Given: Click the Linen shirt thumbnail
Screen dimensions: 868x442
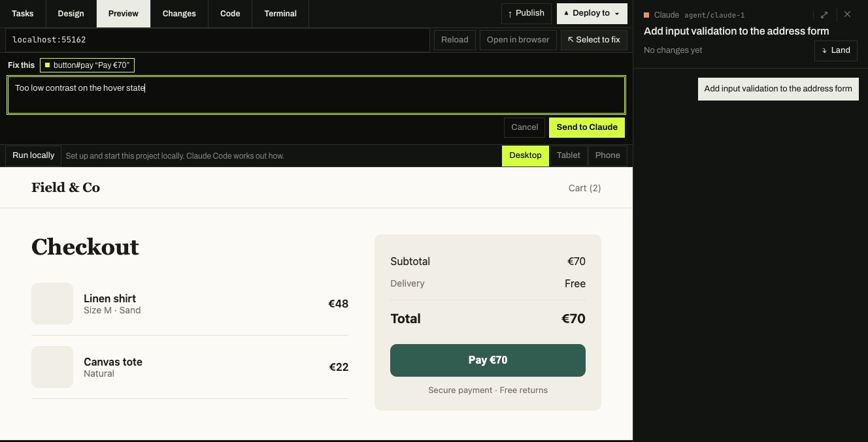Looking at the screenshot, I should (x=52, y=304).
